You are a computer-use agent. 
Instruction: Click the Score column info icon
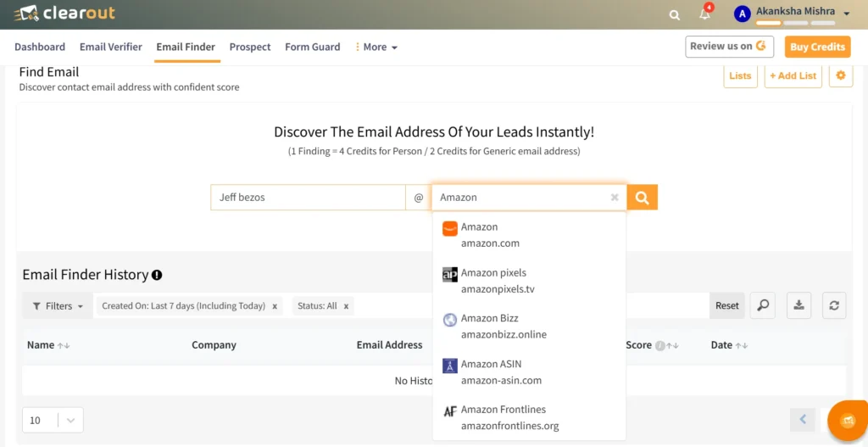(659, 345)
